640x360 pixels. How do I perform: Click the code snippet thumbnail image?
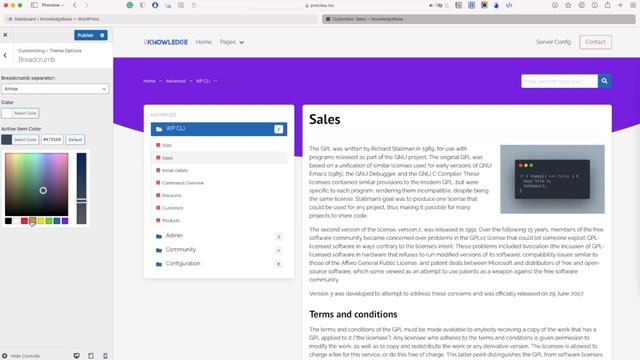point(552,179)
